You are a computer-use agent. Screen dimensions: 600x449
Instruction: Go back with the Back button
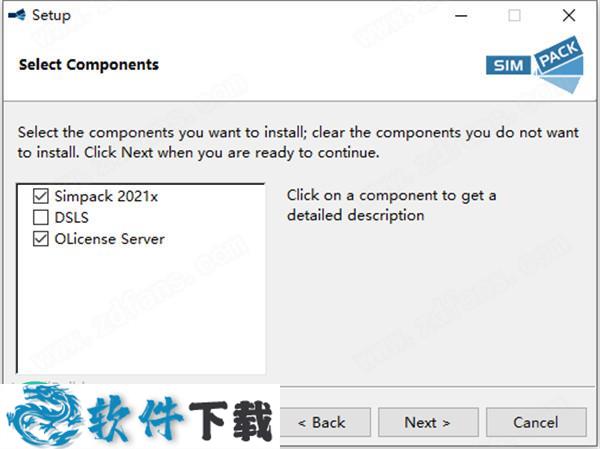(x=321, y=422)
